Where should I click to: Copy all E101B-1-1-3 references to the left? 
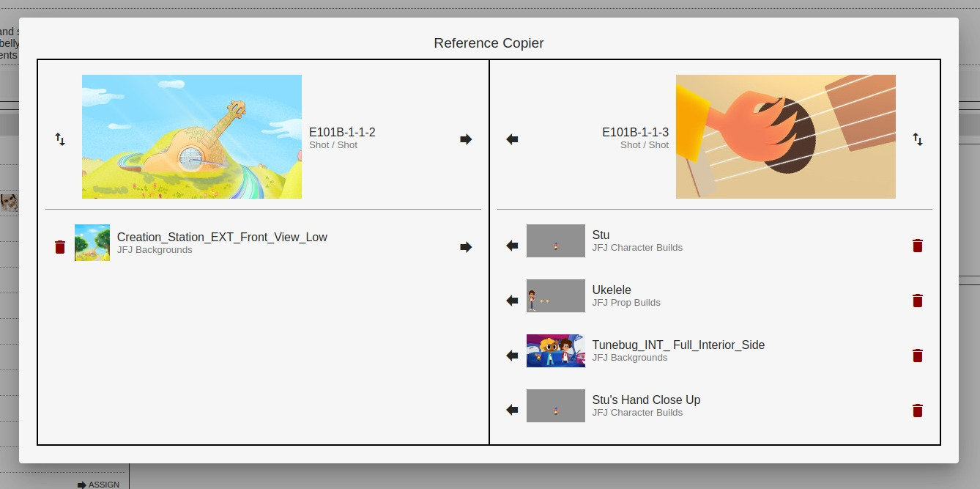[512, 139]
